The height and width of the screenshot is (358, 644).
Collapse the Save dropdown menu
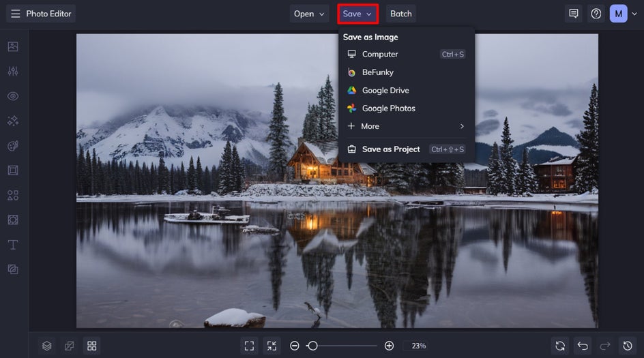pyautogui.click(x=357, y=14)
